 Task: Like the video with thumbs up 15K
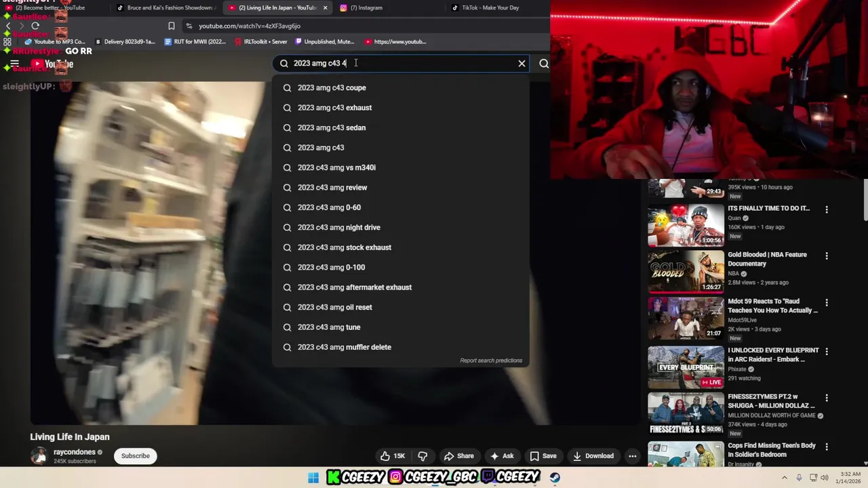pos(393,456)
